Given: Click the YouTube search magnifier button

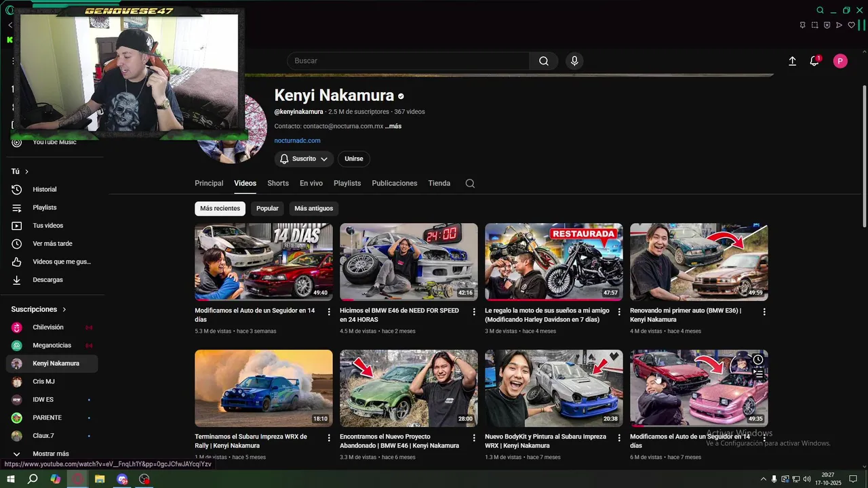Looking at the screenshot, I should click(544, 61).
